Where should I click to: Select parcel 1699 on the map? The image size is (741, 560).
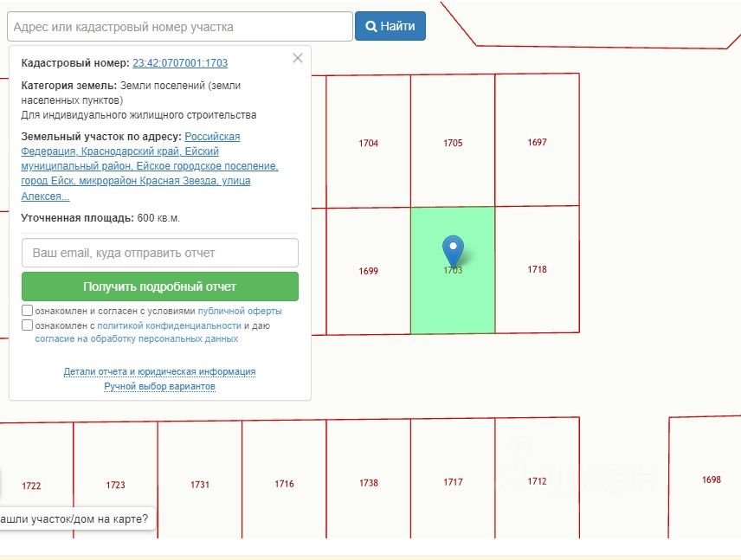[368, 271]
